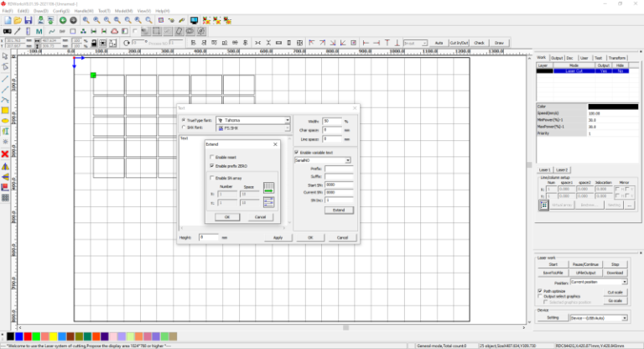Click Cancel in the Extend dialog
Image resolution: width=644 pixels, height=349 pixels.
pyautogui.click(x=261, y=216)
